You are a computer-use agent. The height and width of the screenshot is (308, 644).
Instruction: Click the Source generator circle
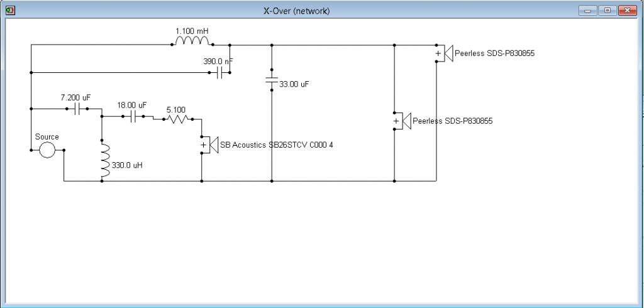pyautogui.click(x=47, y=150)
